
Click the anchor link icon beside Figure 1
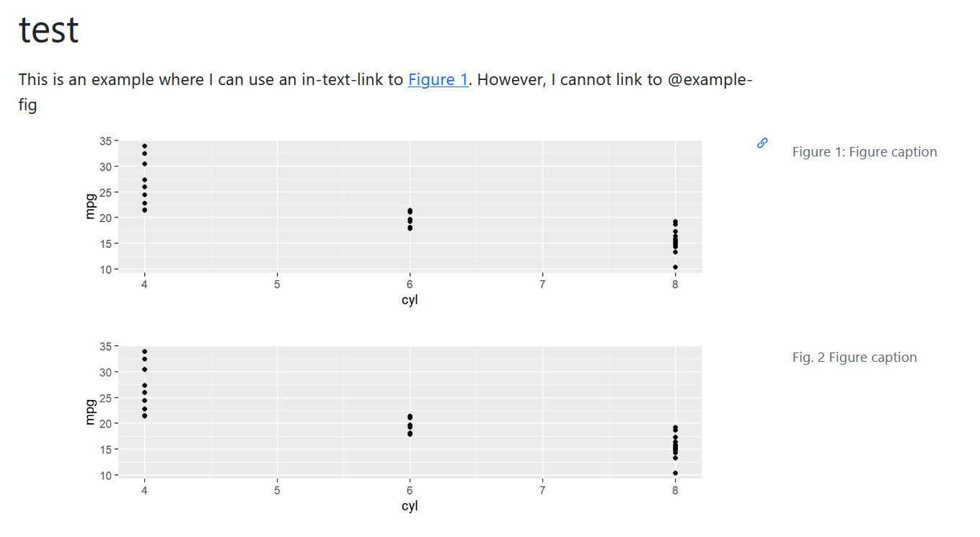tap(762, 143)
